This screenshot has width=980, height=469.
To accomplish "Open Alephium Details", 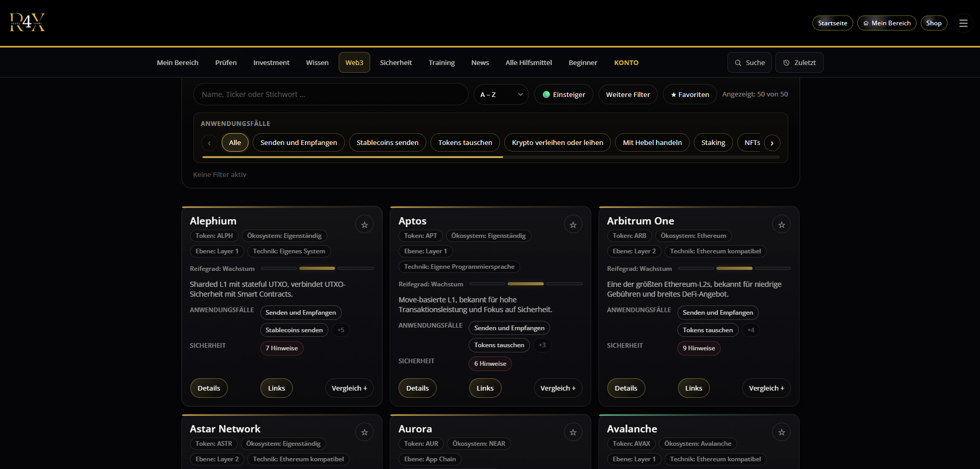I will [x=209, y=388].
